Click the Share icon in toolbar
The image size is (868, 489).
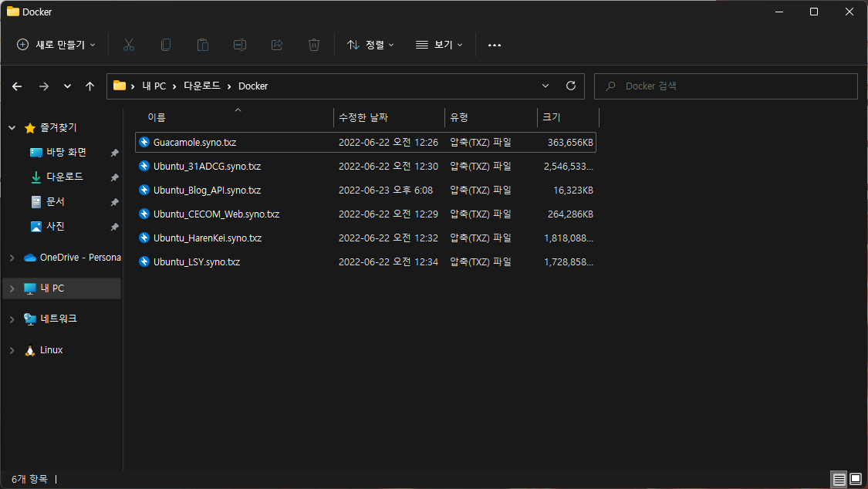point(277,45)
